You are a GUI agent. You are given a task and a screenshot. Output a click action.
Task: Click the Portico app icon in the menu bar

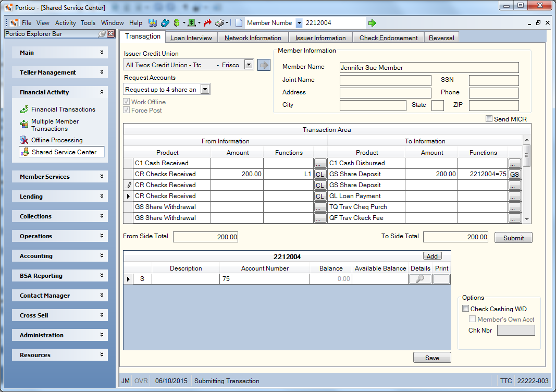coord(14,23)
